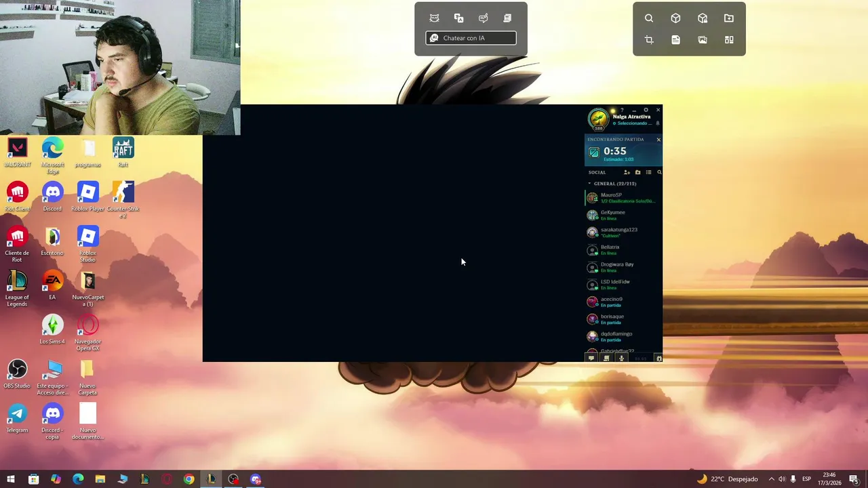Toggle the voice microphone icon in client

(x=621, y=358)
